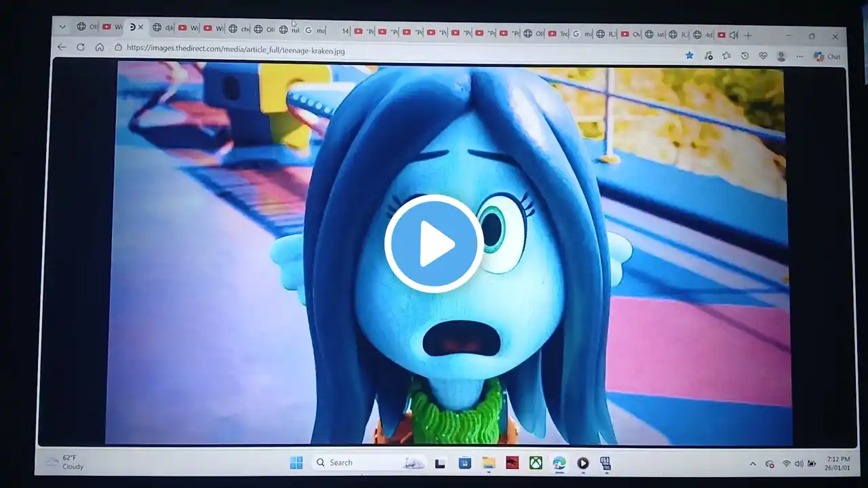Switch to the "Tro" YouTube tab
Image resolution: width=868 pixels, height=488 pixels.
[x=559, y=33]
